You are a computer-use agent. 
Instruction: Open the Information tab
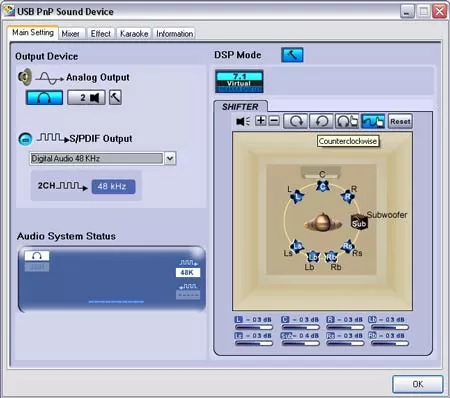pyautogui.click(x=174, y=34)
